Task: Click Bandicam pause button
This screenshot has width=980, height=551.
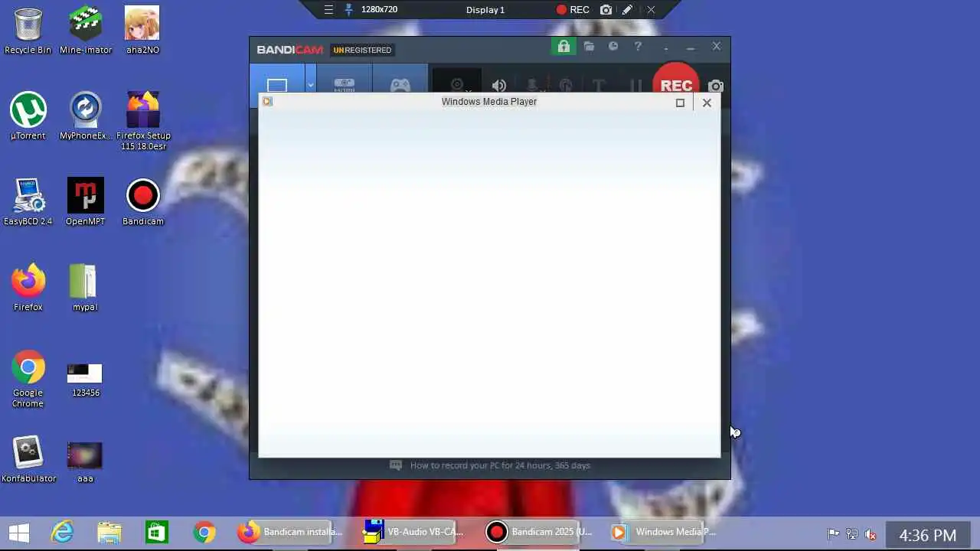Action: click(x=635, y=85)
